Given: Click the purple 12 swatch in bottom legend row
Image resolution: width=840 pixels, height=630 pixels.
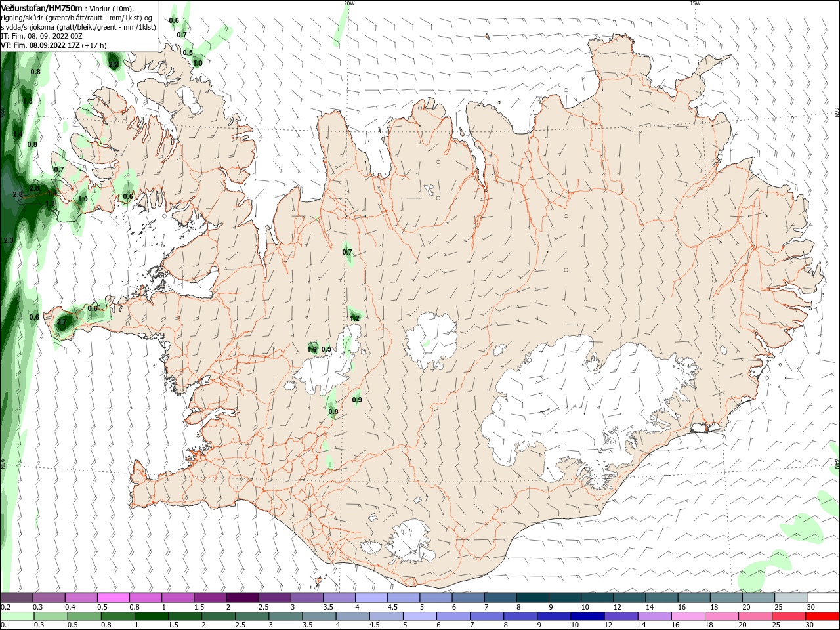Looking at the screenshot, I should tap(620, 616).
